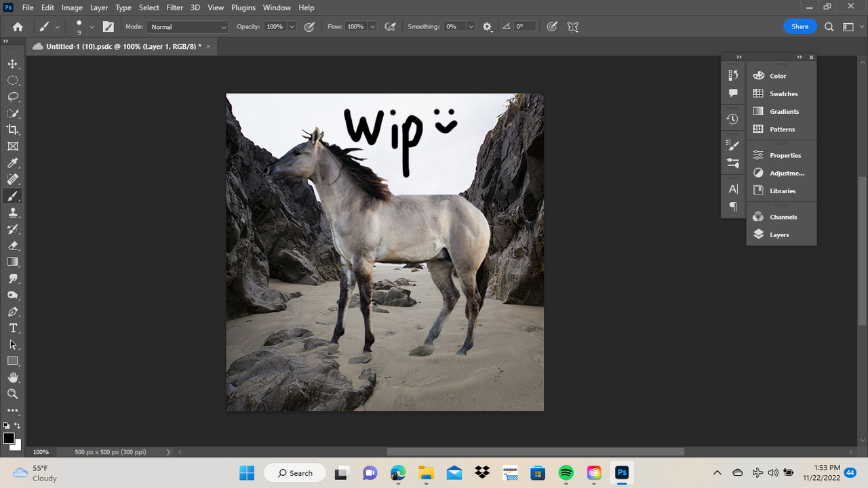The height and width of the screenshot is (488, 868).
Task: Choose the Crop tool
Action: click(13, 129)
